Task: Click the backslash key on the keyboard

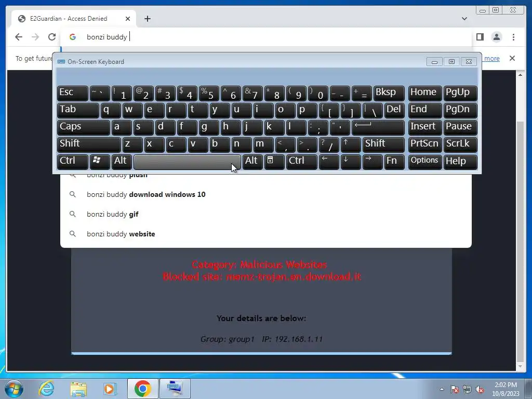Action: 373,110
